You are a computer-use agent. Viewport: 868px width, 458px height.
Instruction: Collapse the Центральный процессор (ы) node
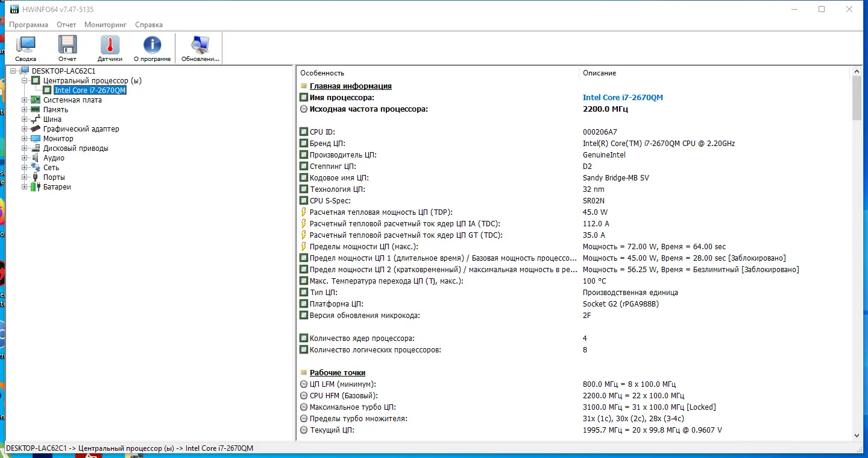point(25,80)
